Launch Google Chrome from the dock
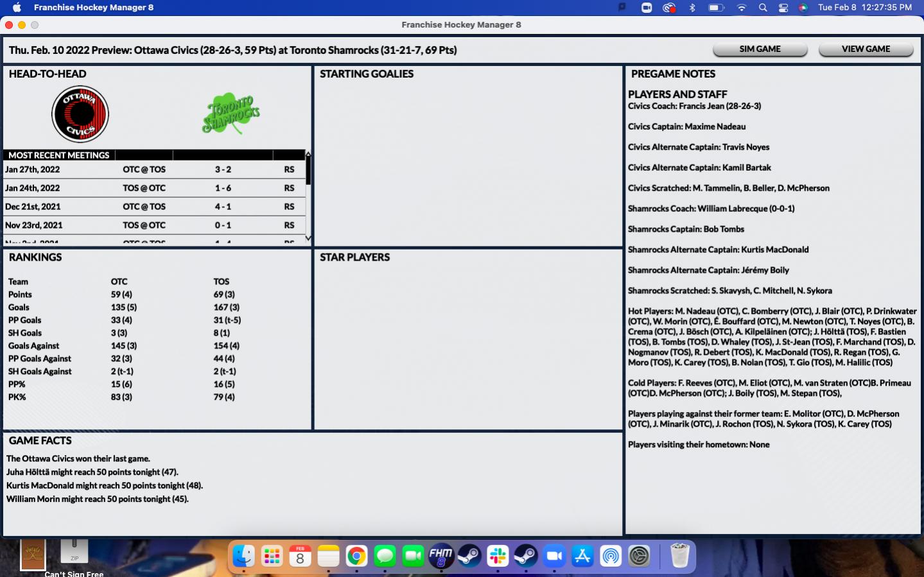This screenshot has height=577, width=924. click(356, 556)
